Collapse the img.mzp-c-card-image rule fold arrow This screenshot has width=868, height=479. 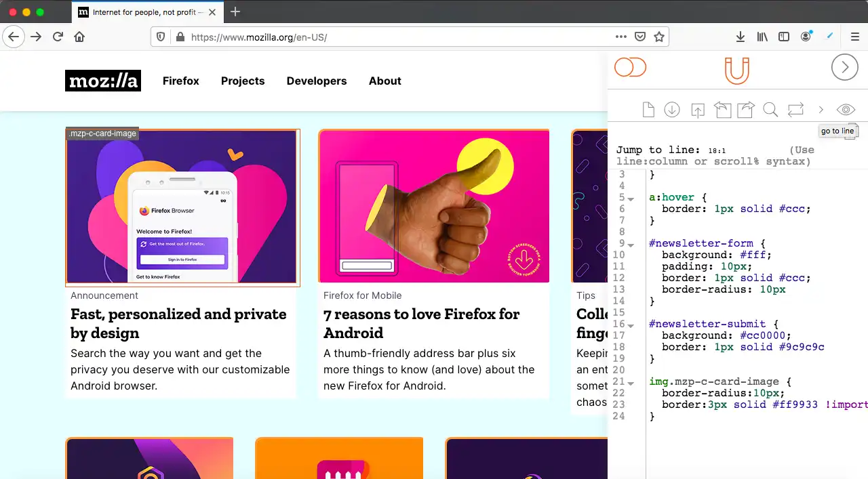(x=631, y=383)
